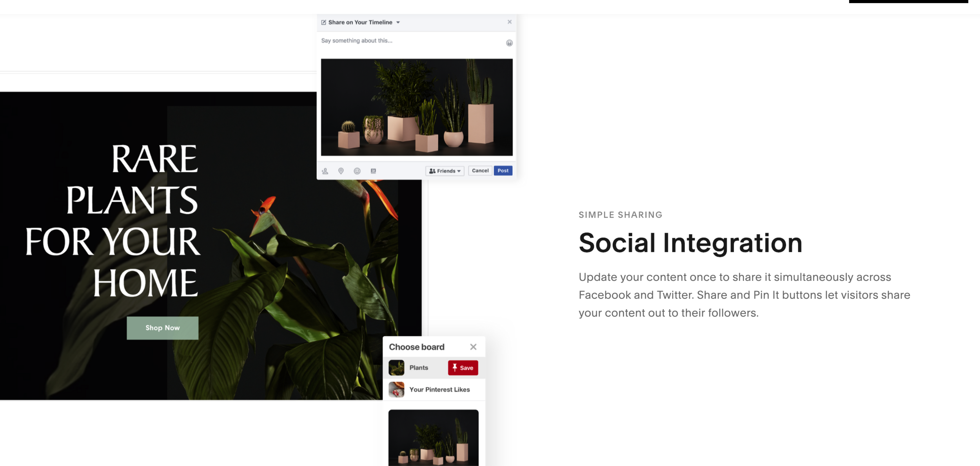Click the Post button
The image size is (980, 466).
click(503, 171)
